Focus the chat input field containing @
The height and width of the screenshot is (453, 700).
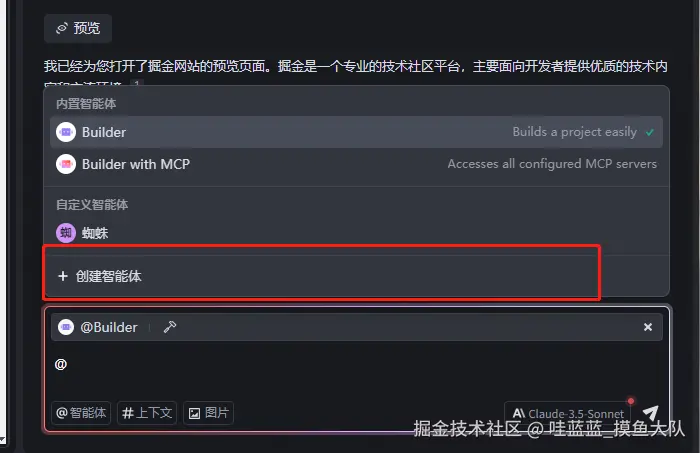[x=356, y=370]
